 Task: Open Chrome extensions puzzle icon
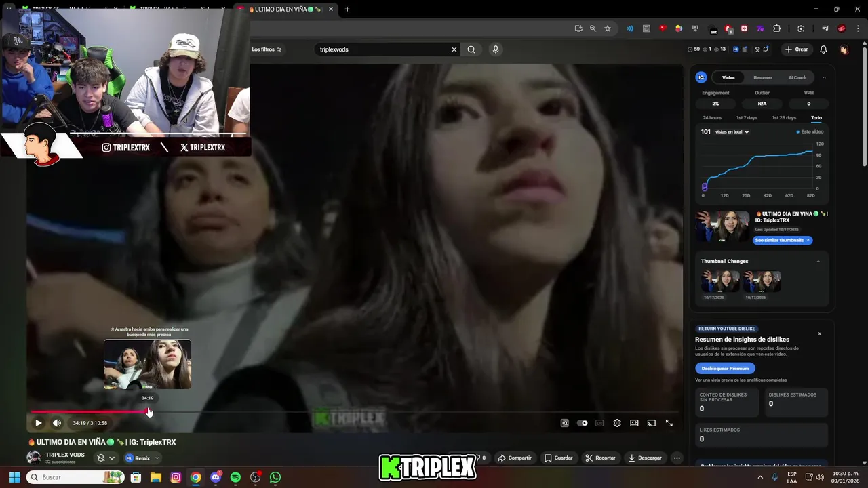coord(777,28)
